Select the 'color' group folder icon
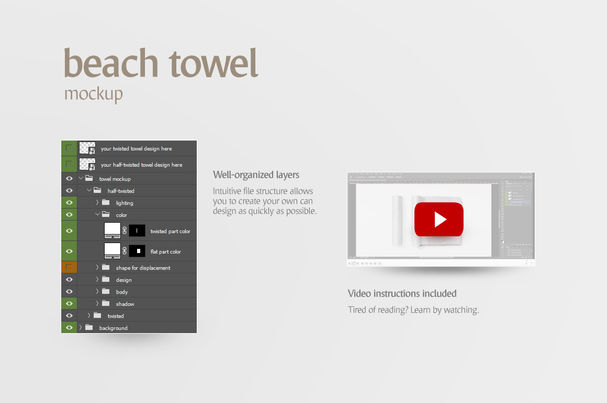607x403 pixels. point(106,214)
